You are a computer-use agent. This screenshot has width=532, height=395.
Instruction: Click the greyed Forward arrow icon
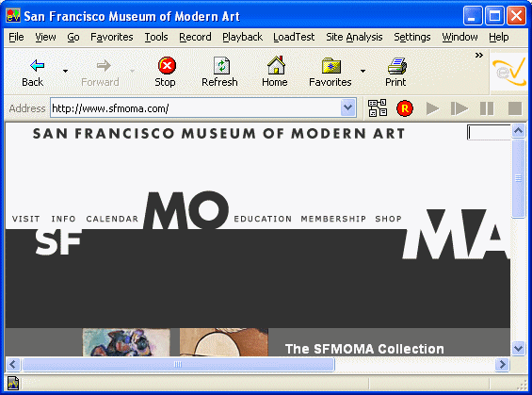[104, 66]
